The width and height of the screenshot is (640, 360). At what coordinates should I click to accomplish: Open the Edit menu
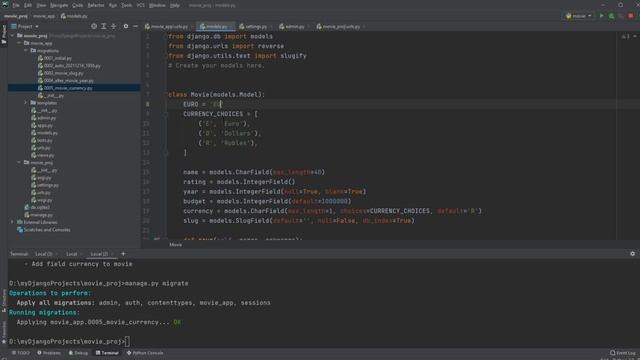(28, 5)
